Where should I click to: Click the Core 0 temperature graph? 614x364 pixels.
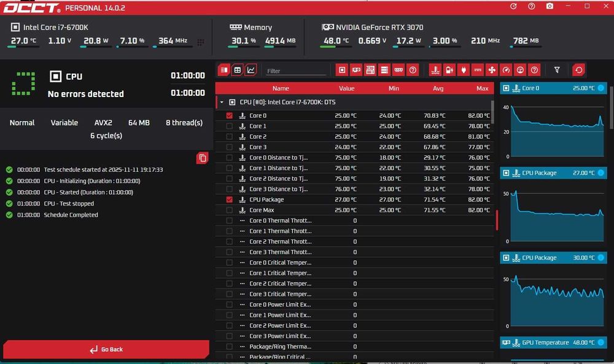557,131
